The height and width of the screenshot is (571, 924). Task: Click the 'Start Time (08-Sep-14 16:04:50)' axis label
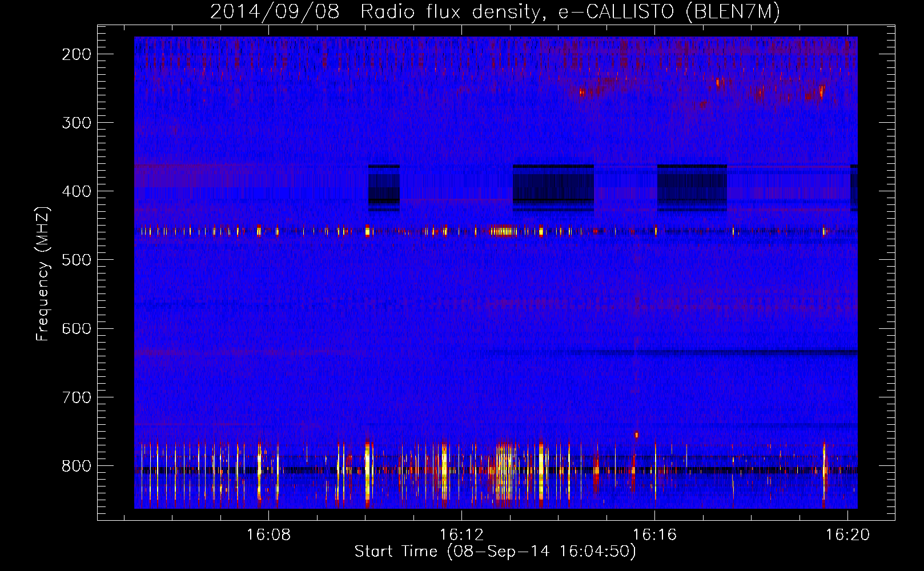495,551
